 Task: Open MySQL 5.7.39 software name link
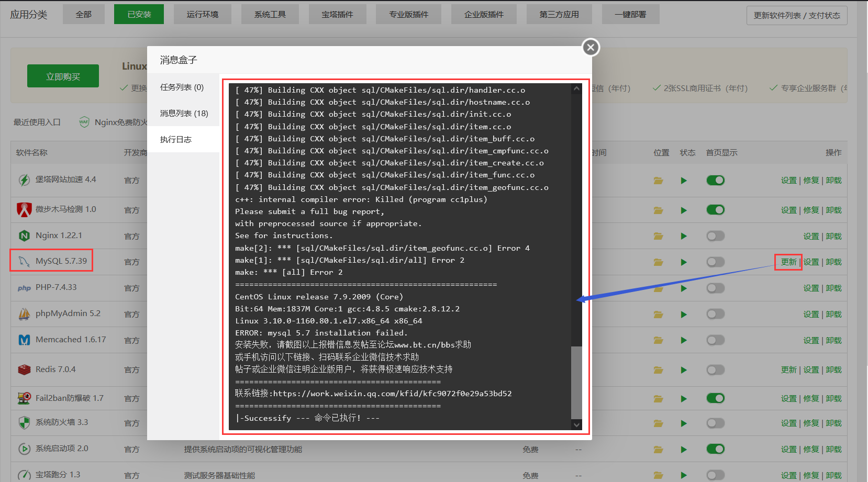pos(61,261)
